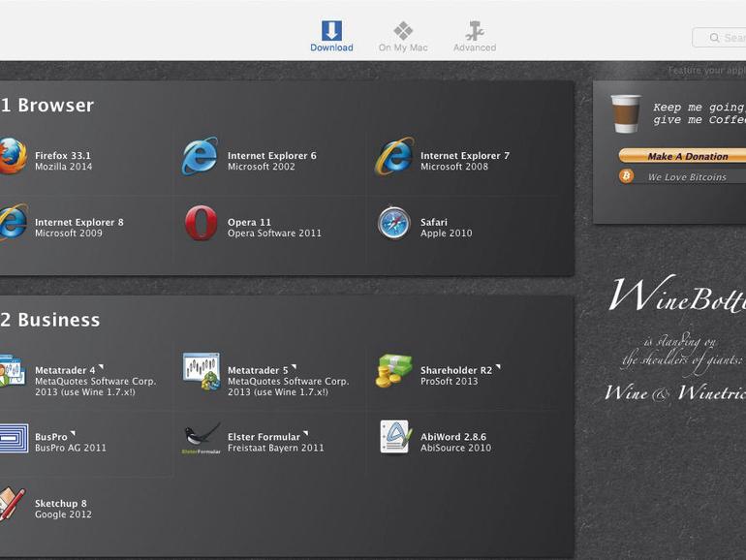
Task: Click the Bitcoin coin icon
Action: pyautogui.click(x=626, y=176)
